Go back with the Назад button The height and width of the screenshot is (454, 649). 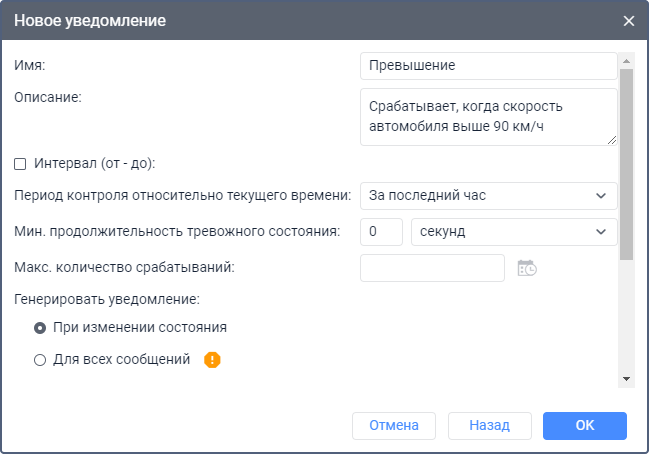tap(490, 425)
